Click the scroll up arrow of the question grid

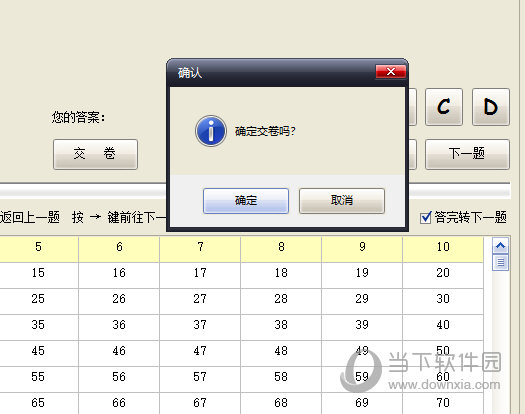501,246
